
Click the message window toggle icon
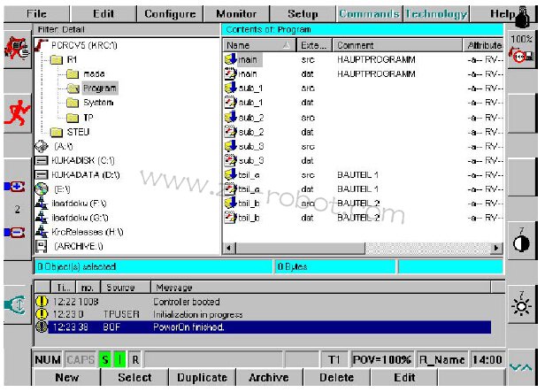coord(15,302)
